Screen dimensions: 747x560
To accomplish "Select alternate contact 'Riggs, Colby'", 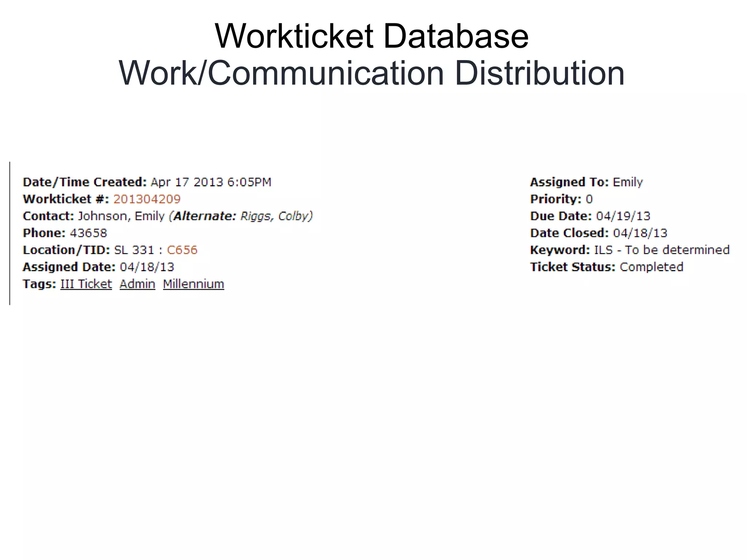I will 275,216.
